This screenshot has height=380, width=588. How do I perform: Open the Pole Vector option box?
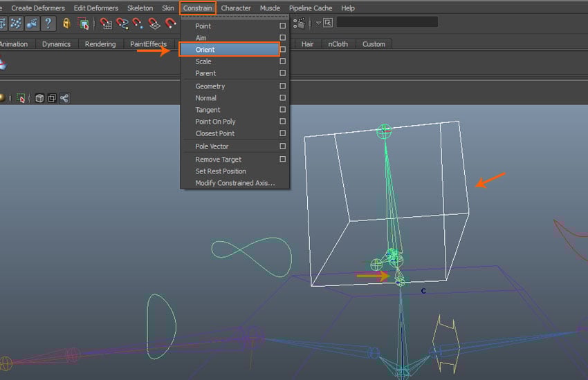point(282,146)
